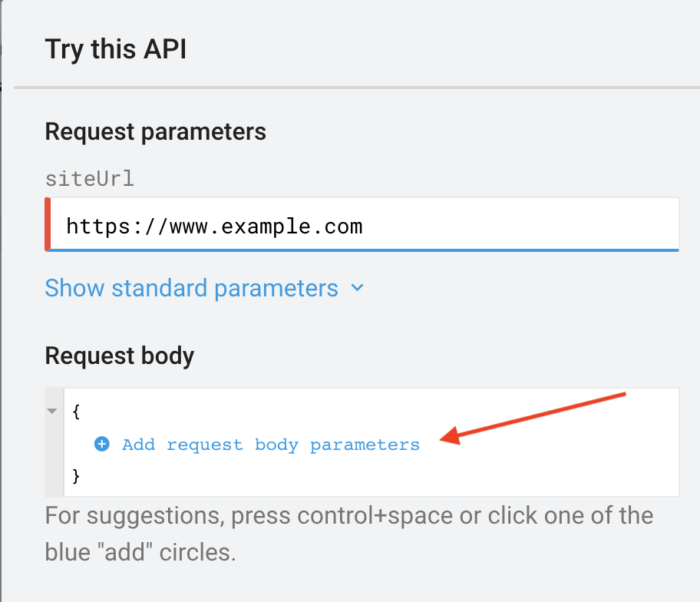Viewport: 700px width, 602px height.
Task: Click the Request parameters heading
Action: tap(156, 132)
